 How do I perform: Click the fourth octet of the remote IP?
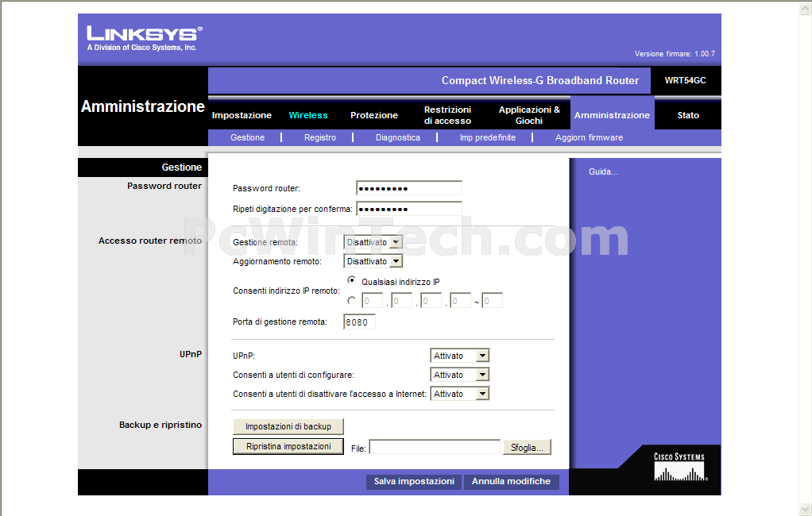[461, 301]
